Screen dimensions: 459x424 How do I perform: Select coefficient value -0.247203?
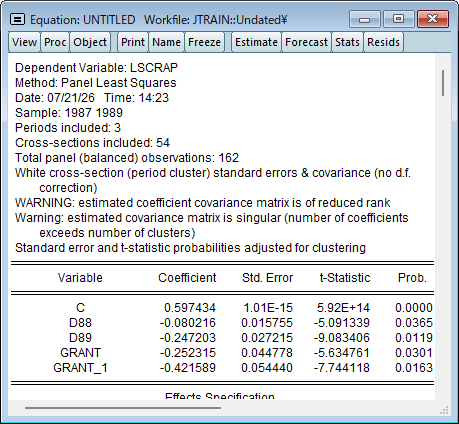click(188, 338)
